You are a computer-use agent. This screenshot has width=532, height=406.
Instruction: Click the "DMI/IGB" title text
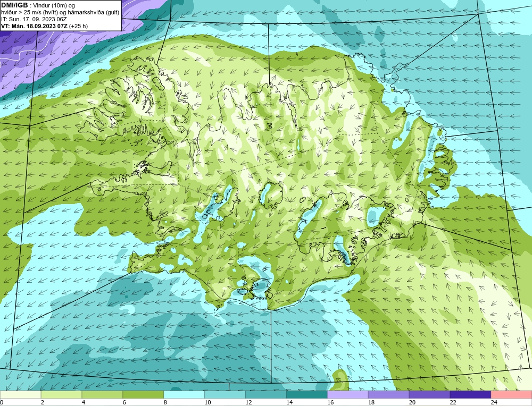(14, 5)
